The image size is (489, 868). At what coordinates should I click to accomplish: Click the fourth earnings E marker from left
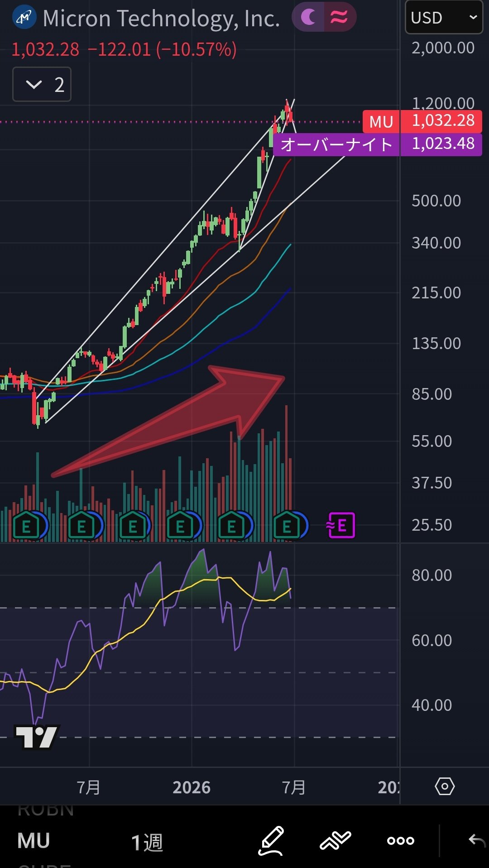(x=180, y=526)
